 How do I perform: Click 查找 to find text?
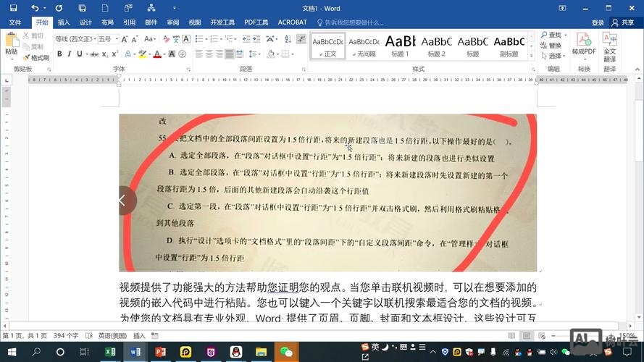(554, 35)
